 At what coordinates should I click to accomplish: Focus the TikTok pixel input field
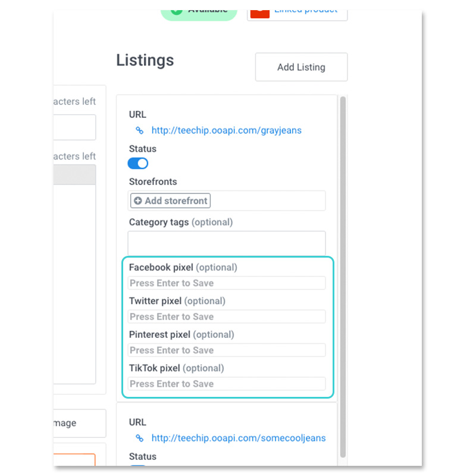point(227,384)
